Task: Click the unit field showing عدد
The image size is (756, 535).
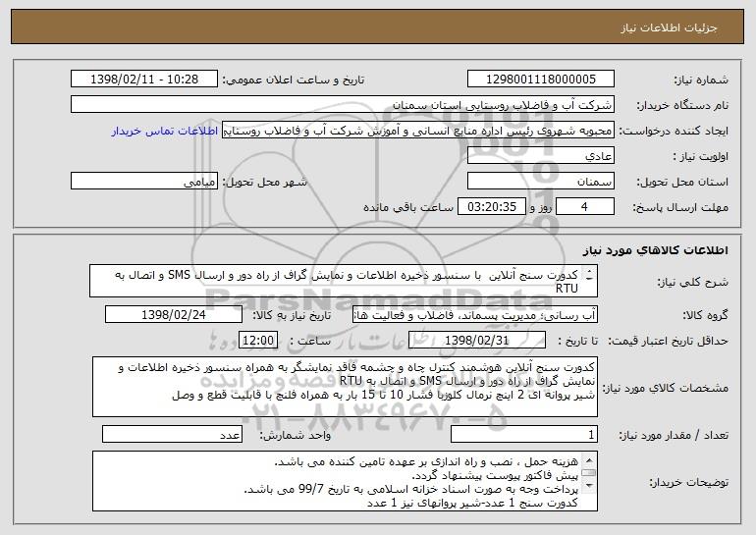Action: point(172,434)
